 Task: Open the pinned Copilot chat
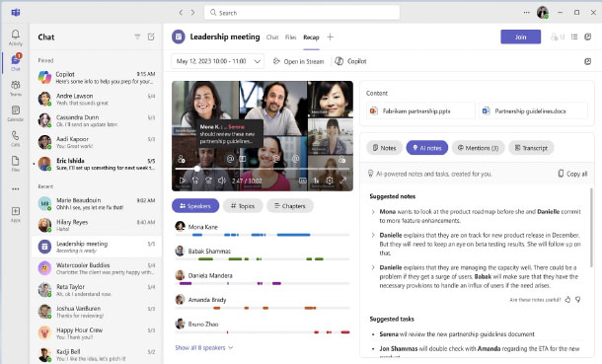tap(97, 78)
